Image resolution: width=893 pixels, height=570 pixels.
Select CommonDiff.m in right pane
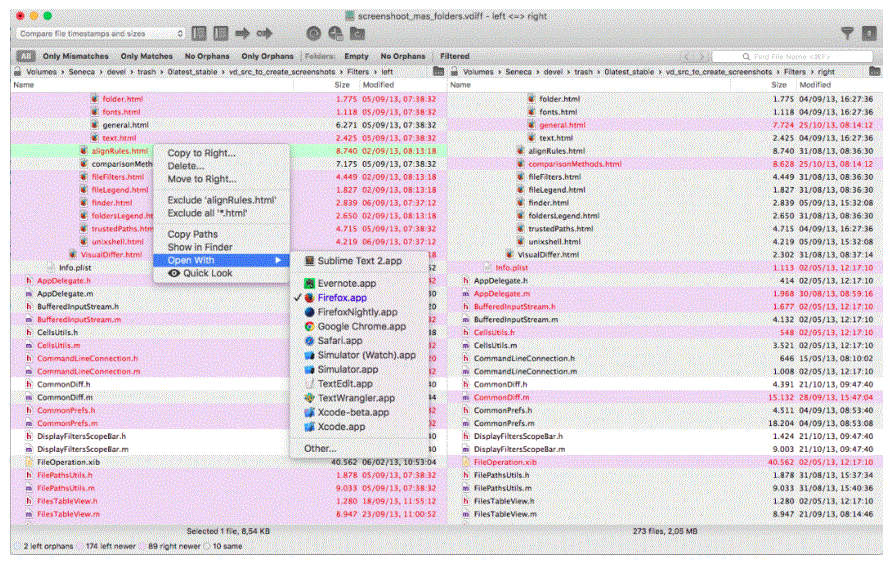click(665, 397)
